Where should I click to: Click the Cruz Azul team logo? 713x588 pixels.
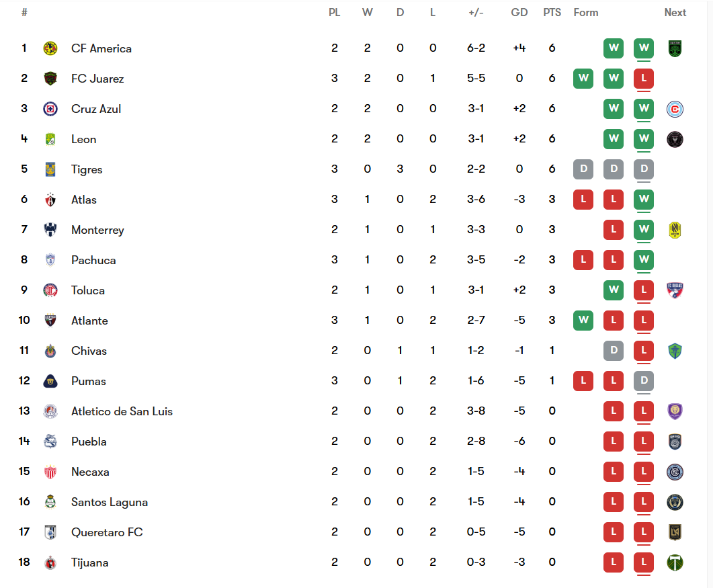coord(50,109)
